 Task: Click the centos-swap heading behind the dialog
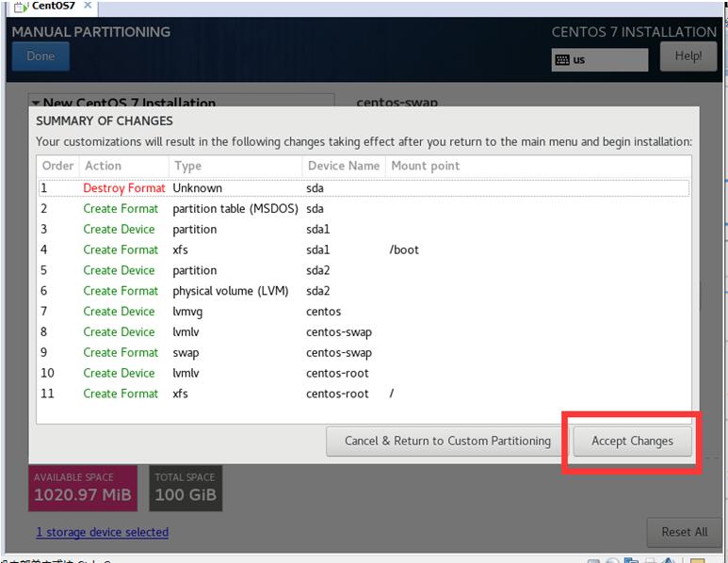click(397, 102)
